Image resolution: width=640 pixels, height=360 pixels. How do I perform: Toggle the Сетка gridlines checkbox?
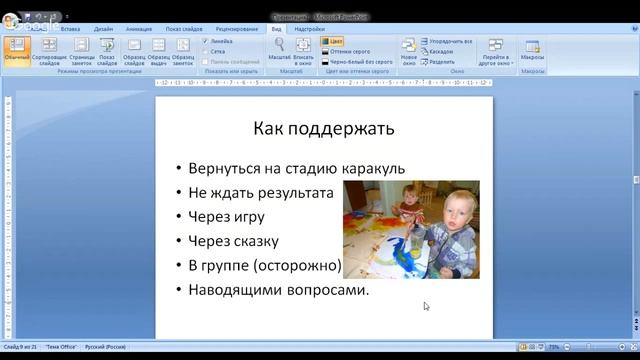pos(205,52)
